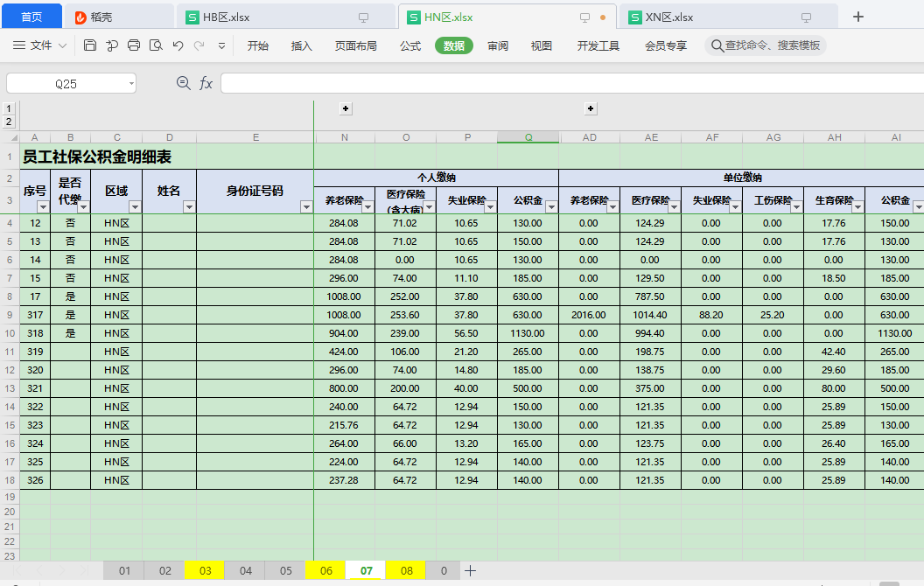Image resolution: width=924 pixels, height=586 pixels.
Task: Switch to sheet tab 05
Action: click(286, 570)
